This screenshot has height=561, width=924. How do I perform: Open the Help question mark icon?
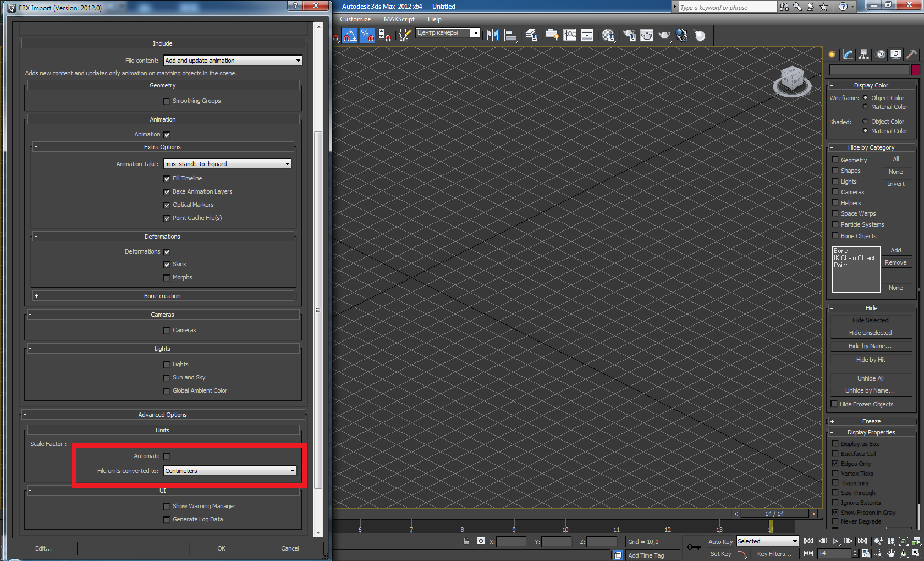pyautogui.click(x=843, y=7)
